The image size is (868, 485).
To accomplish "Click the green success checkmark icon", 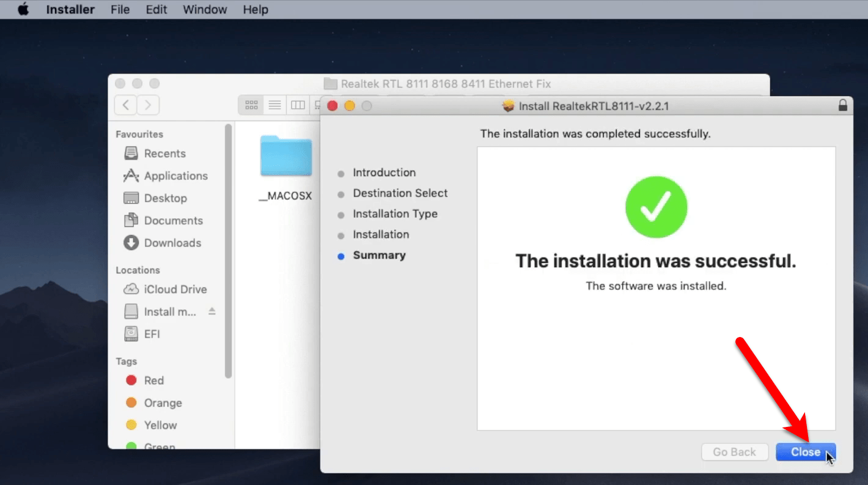I will [656, 207].
